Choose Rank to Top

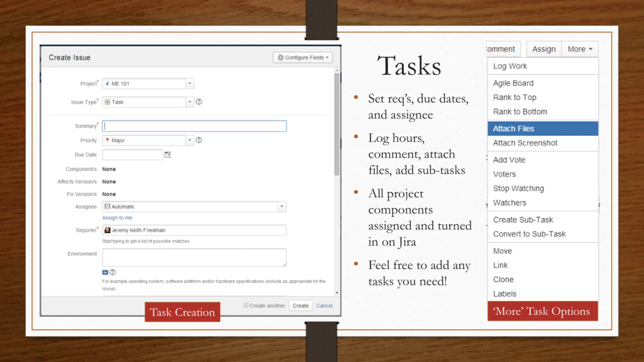[x=543, y=97]
